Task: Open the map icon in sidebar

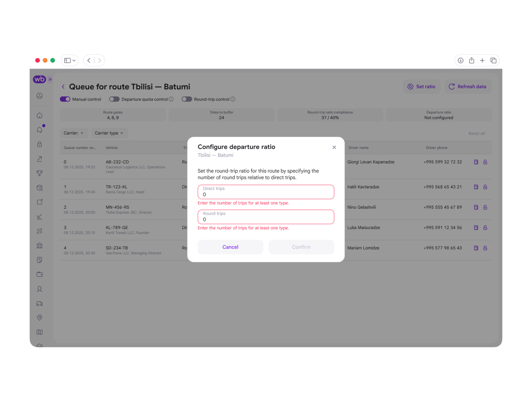Action: click(x=39, y=332)
